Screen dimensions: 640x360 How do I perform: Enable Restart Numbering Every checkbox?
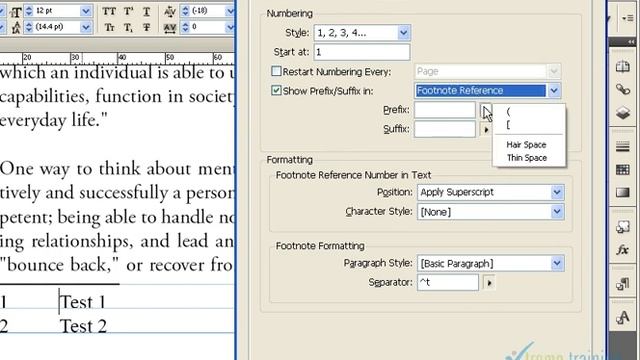[x=276, y=71]
